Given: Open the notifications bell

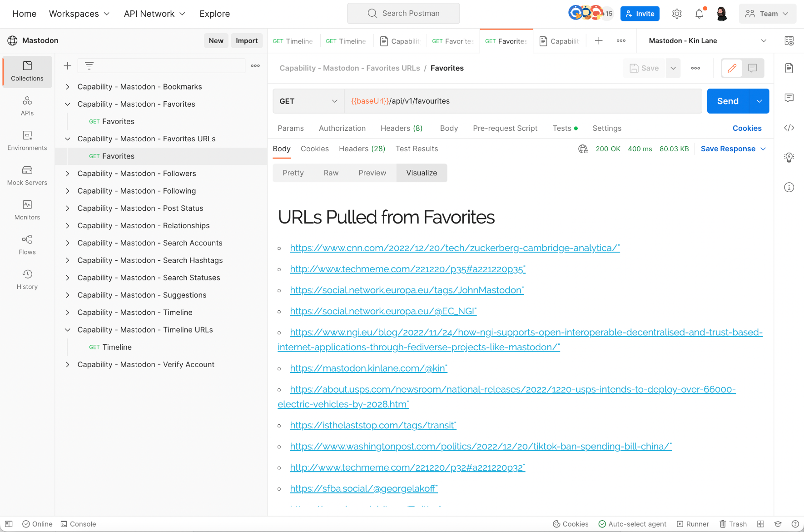Looking at the screenshot, I should pos(700,14).
